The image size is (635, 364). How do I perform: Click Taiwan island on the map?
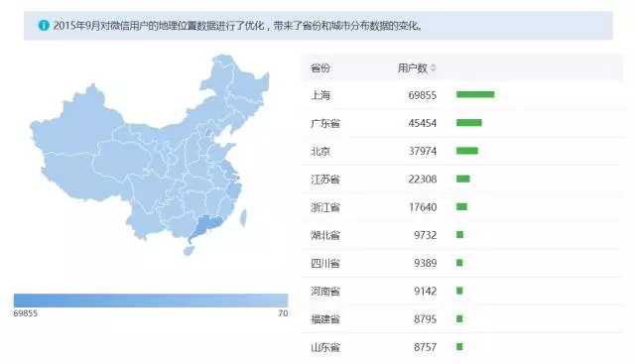[243, 218]
